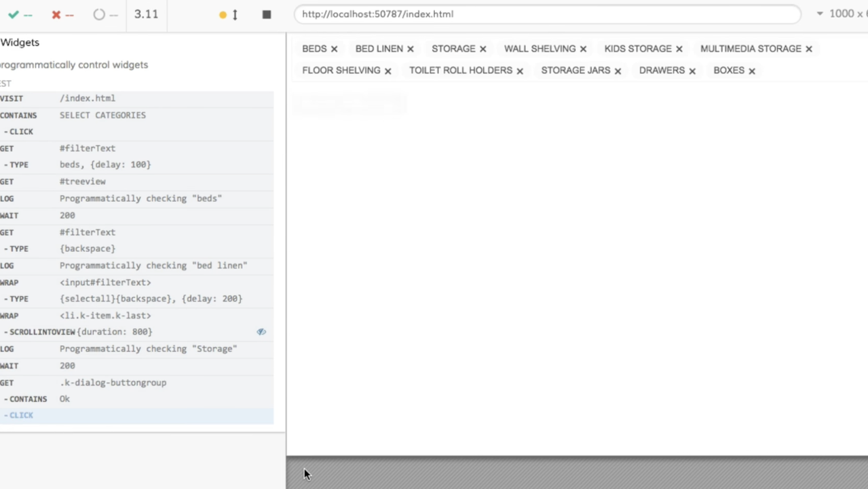This screenshot has height=489, width=868.
Task: Remove the WALL SHELVING tag
Action: pyautogui.click(x=583, y=49)
